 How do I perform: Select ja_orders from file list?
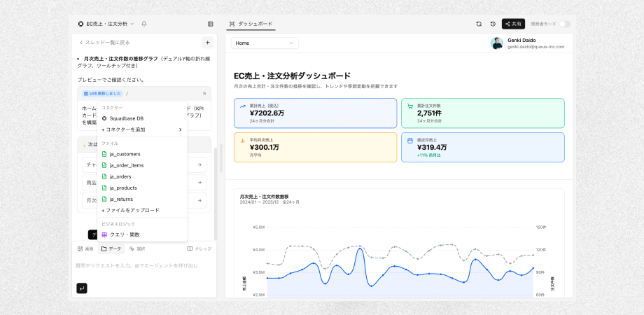point(142,176)
